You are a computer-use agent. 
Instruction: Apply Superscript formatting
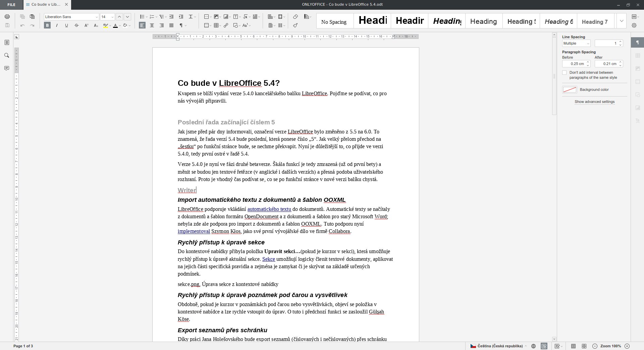(x=86, y=25)
